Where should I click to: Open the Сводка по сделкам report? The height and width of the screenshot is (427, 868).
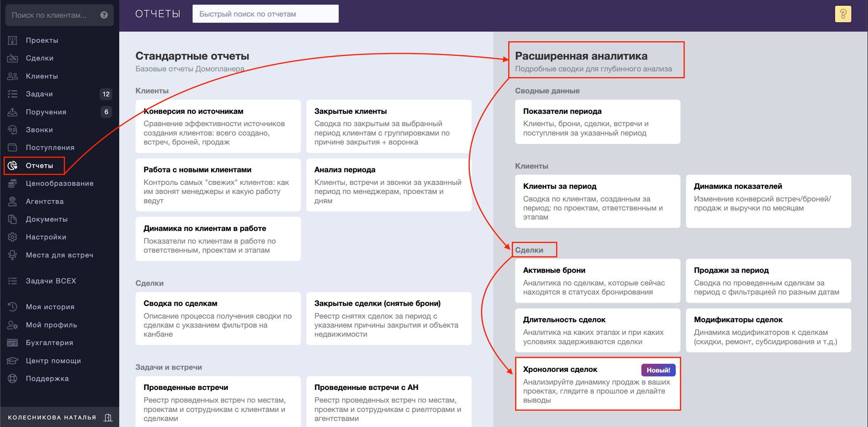218,319
